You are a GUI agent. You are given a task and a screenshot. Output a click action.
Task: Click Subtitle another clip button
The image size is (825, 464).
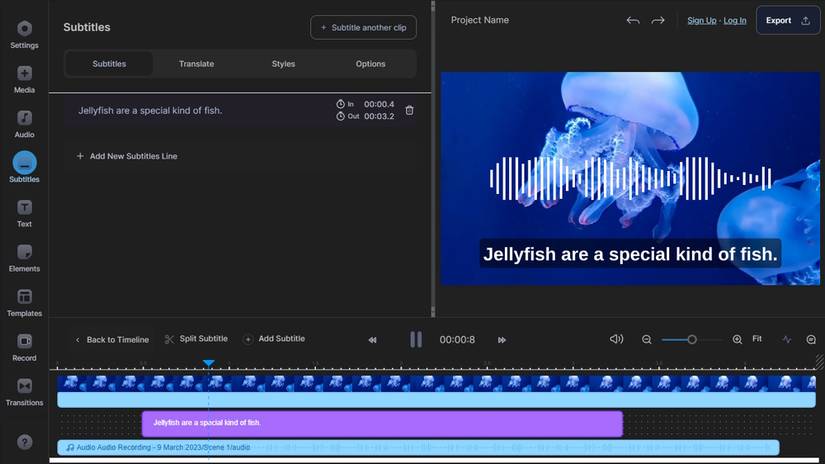pos(363,27)
